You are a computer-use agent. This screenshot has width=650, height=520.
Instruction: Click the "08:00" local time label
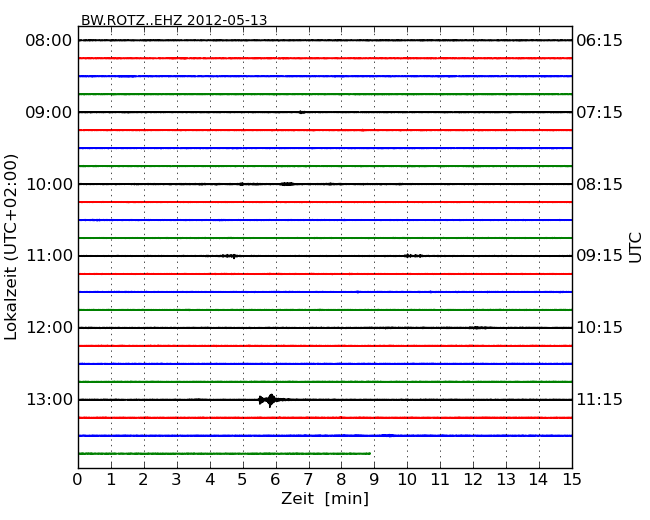(x=49, y=41)
